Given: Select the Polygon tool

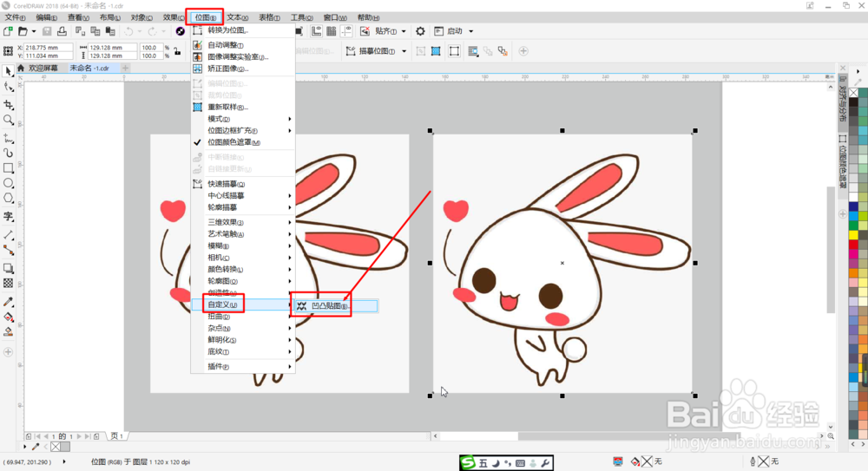Looking at the screenshot, I should 9,198.
